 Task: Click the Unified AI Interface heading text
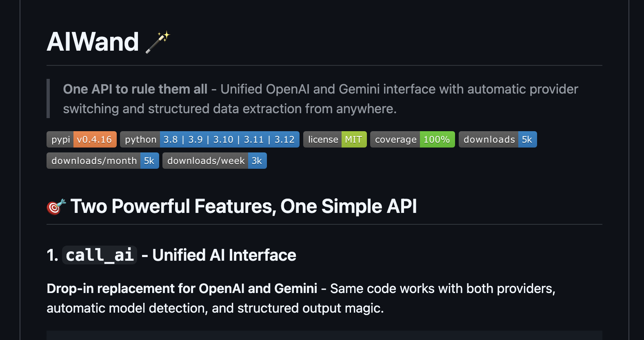pos(224,255)
